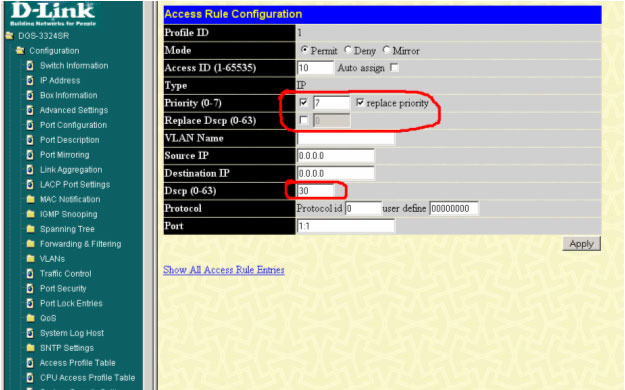Expand the QoS folder label
The height and width of the screenshot is (390, 625).
click(x=48, y=318)
